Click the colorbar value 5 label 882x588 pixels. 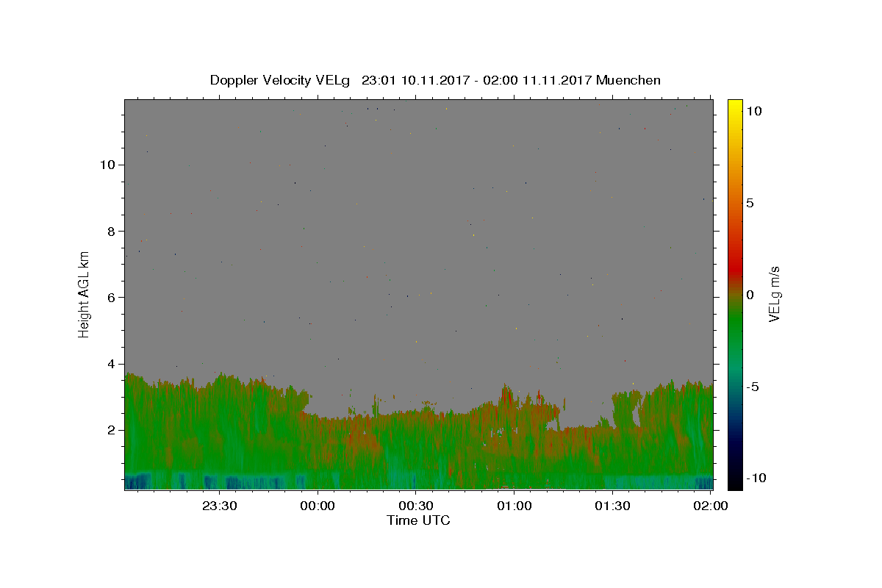[750, 203]
